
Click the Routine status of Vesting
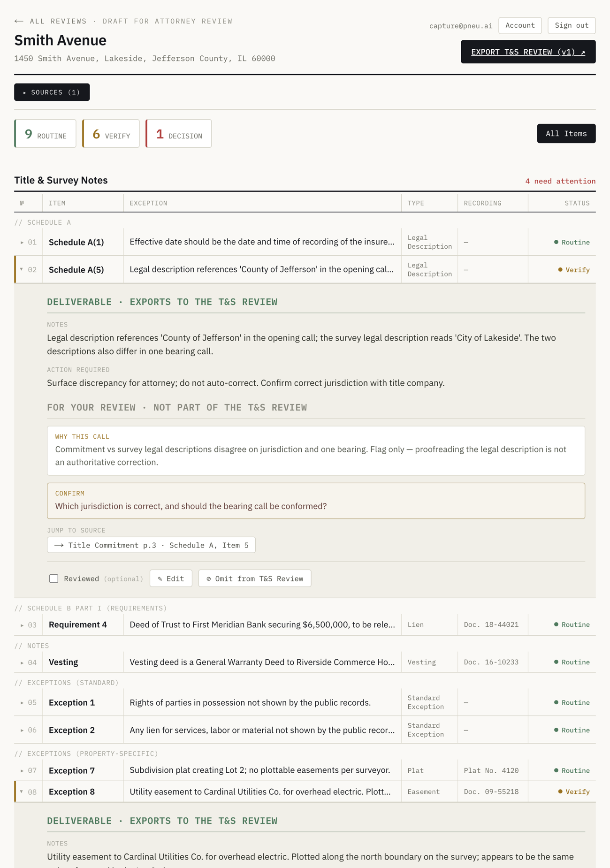pyautogui.click(x=572, y=662)
